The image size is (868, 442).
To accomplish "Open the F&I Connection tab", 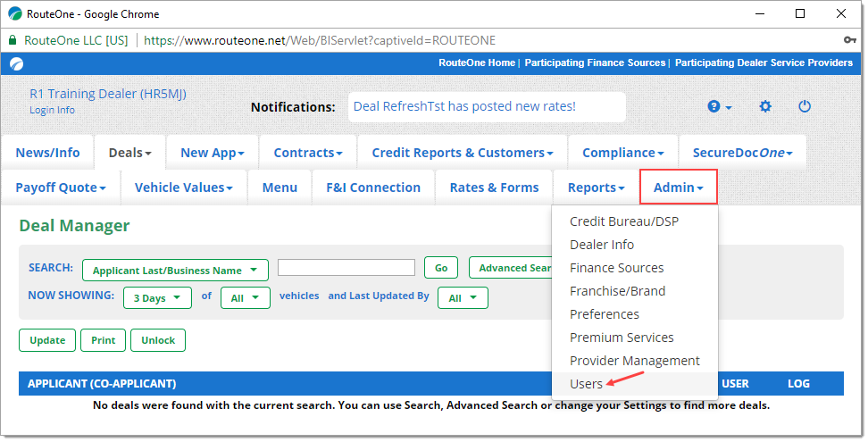I will coord(373,188).
